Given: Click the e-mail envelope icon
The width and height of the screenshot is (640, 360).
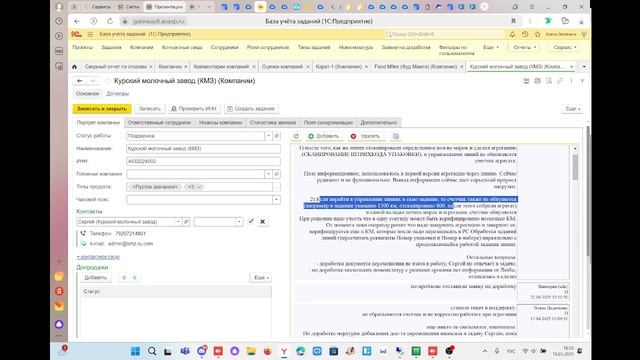Looking at the screenshot, I should coord(83,243).
